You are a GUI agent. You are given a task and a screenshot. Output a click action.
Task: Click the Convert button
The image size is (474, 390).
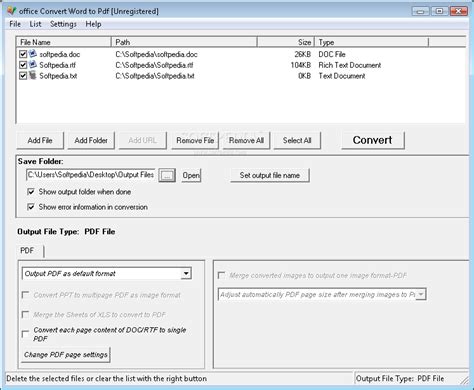(x=373, y=140)
